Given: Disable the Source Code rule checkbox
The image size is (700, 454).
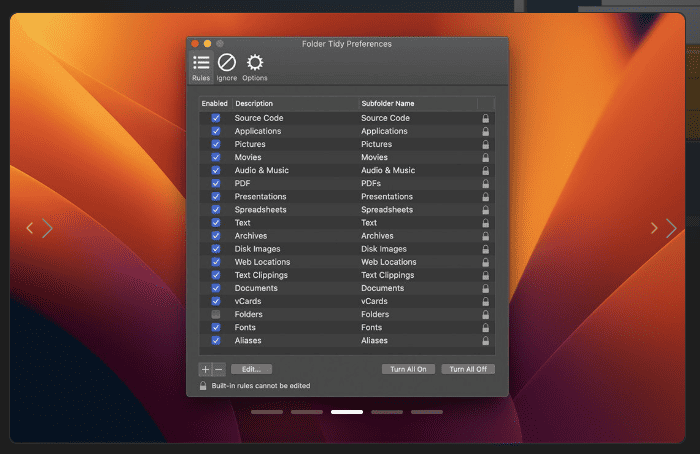Looking at the screenshot, I should [x=216, y=118].
